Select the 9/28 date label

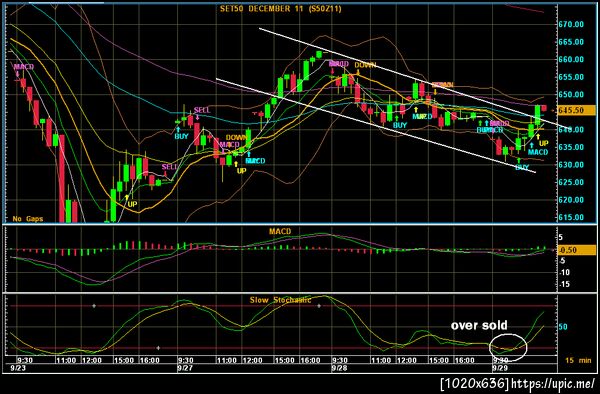click(338, 368)
